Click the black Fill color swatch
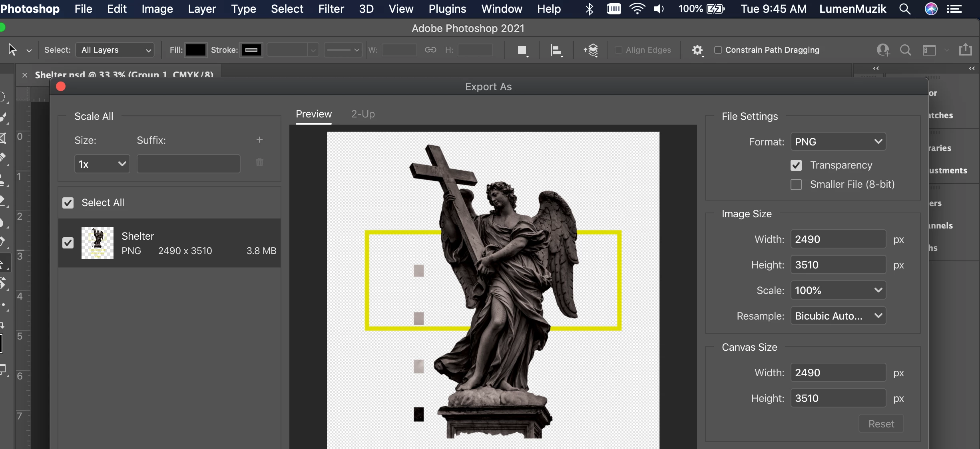Viewport: 980px width, 449px height. point(195,50)
